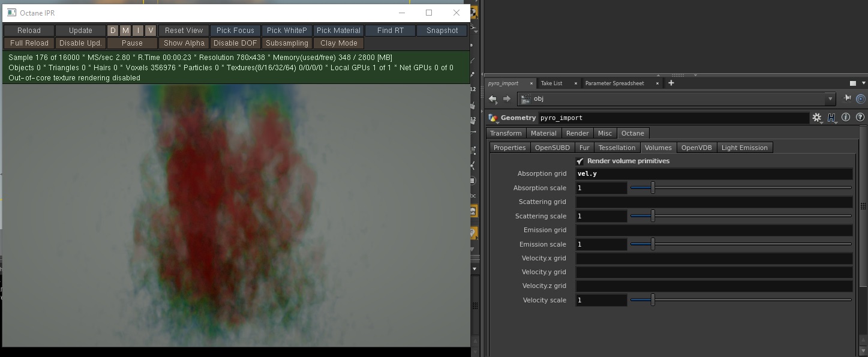Screen dimensions: 868x357
Task: Open help with the question mark icon
Action: point(860,118)
